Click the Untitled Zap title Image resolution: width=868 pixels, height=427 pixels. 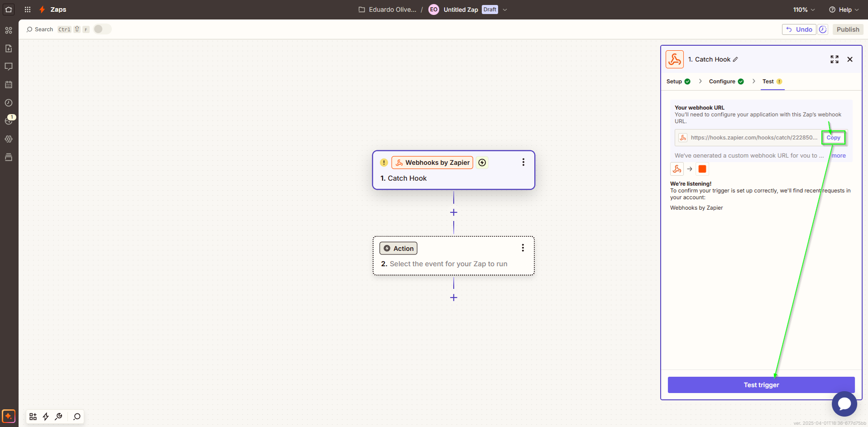[460, 10]
